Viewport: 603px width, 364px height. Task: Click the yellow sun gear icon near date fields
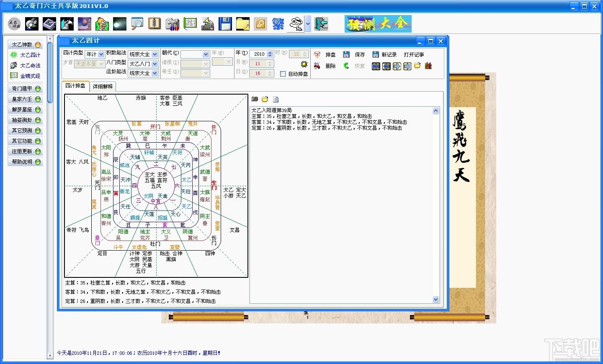point(304,64)
